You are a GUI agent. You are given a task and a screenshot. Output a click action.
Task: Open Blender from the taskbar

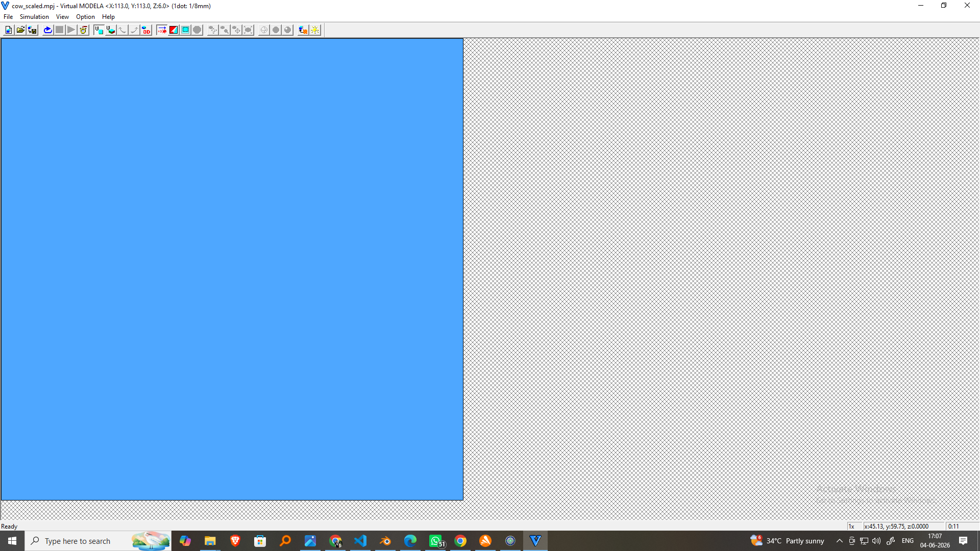[385, 541]
